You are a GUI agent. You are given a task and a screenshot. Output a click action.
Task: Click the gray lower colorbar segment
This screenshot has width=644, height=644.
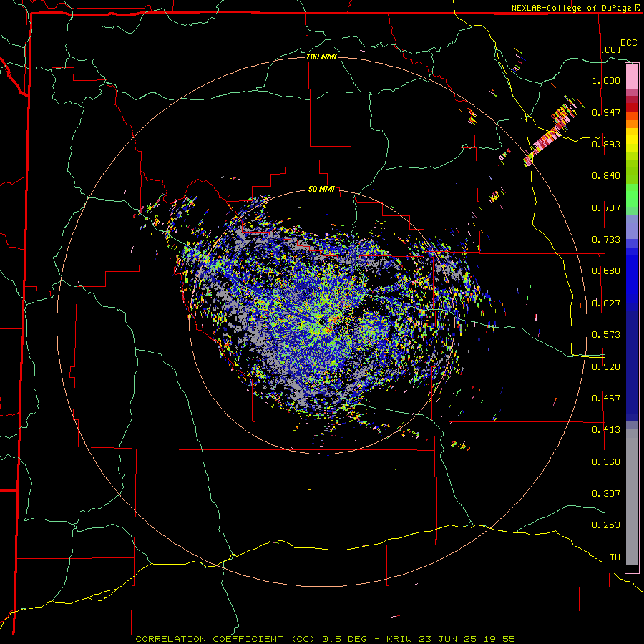pyautogui.click(x=632, y=497)
